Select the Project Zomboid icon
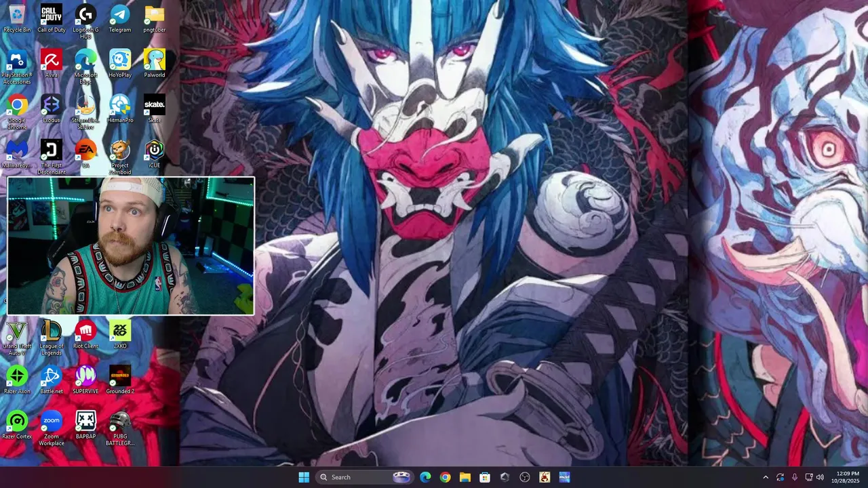868x488 pixels. coord(120,157)
